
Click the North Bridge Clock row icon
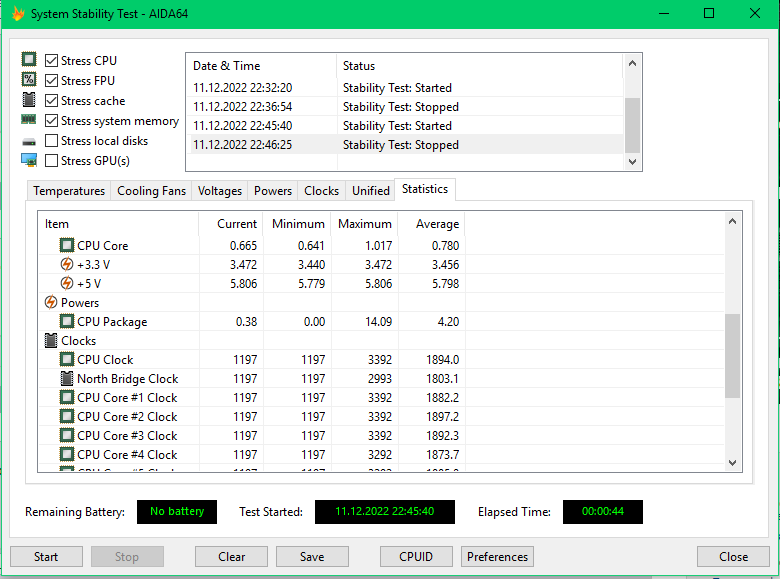[x=67, y=378]
